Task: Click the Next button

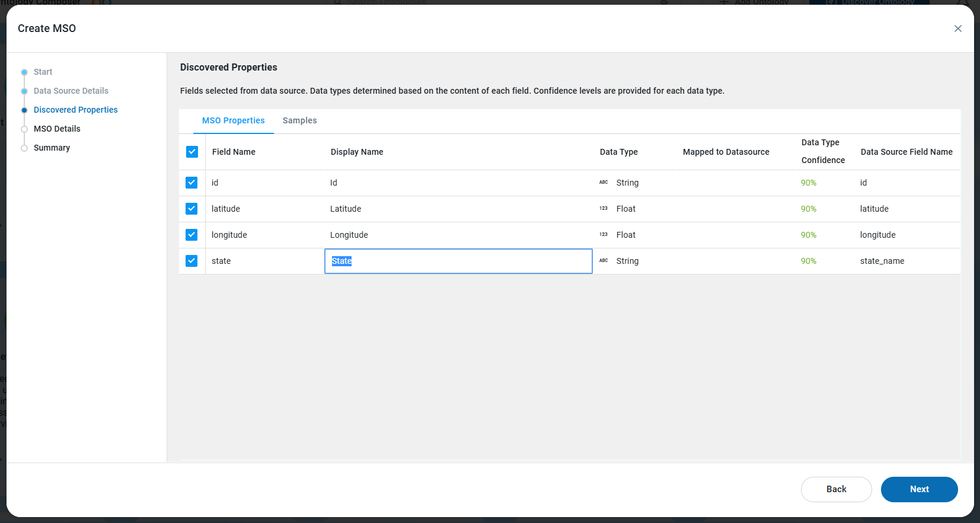Action: point(920,489)
